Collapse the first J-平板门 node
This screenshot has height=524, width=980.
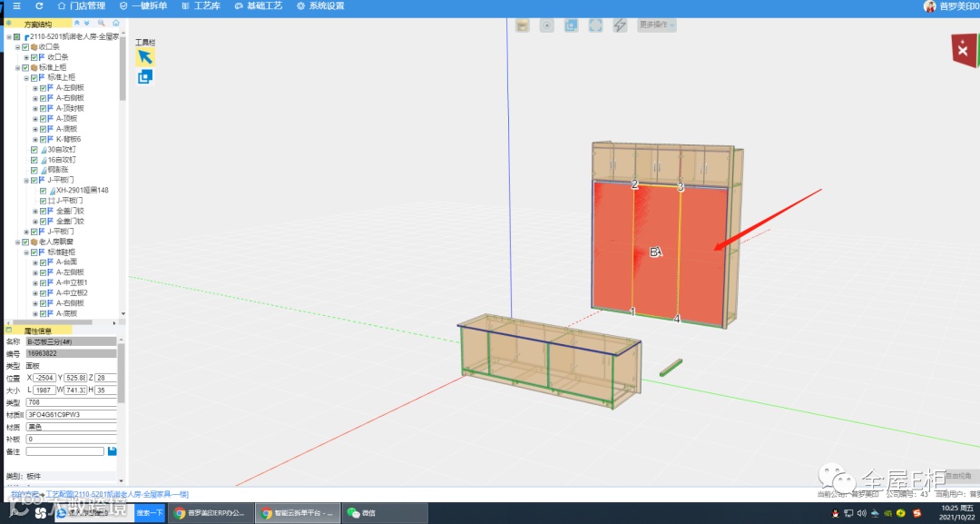coord(26,180)
